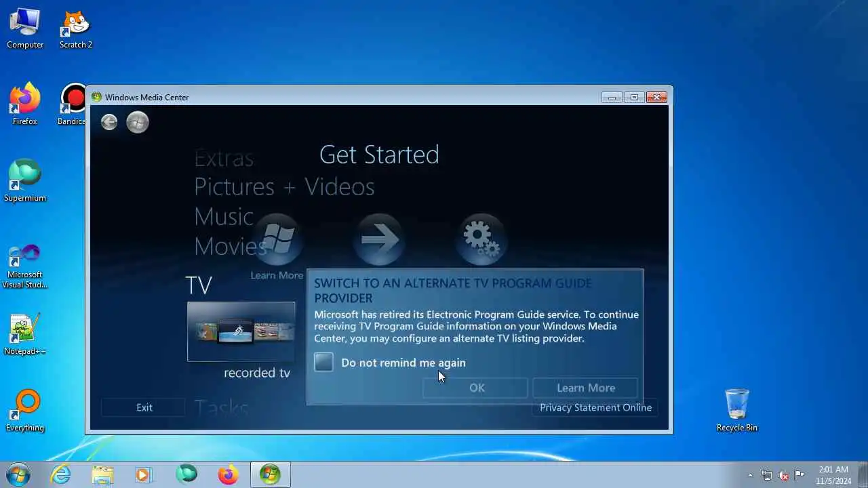Close the Windows Media Center window

tap(656, 98)
